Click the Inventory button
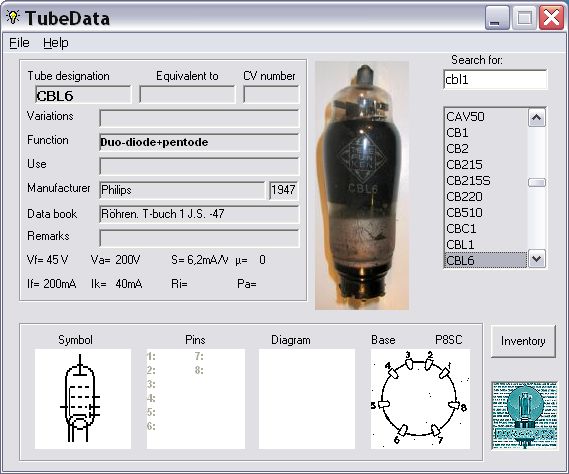569x474 pixels. pyautogui.click(x=523, y=341)
